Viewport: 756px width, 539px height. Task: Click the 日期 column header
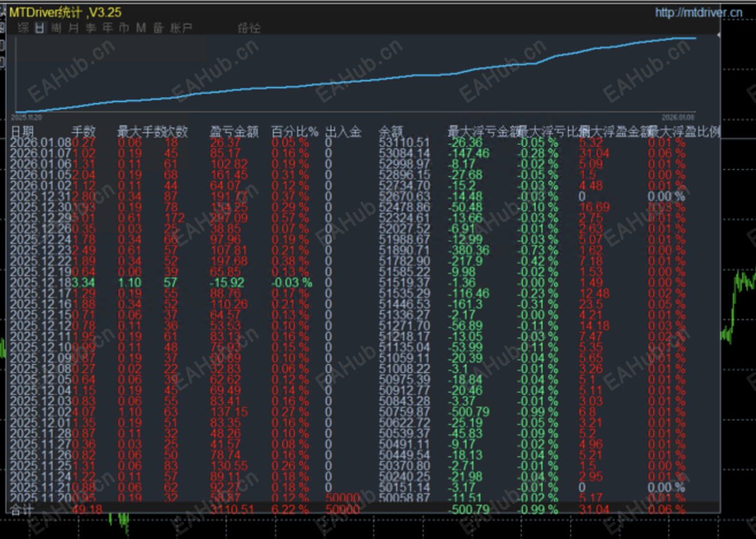(x=22, y=132)
